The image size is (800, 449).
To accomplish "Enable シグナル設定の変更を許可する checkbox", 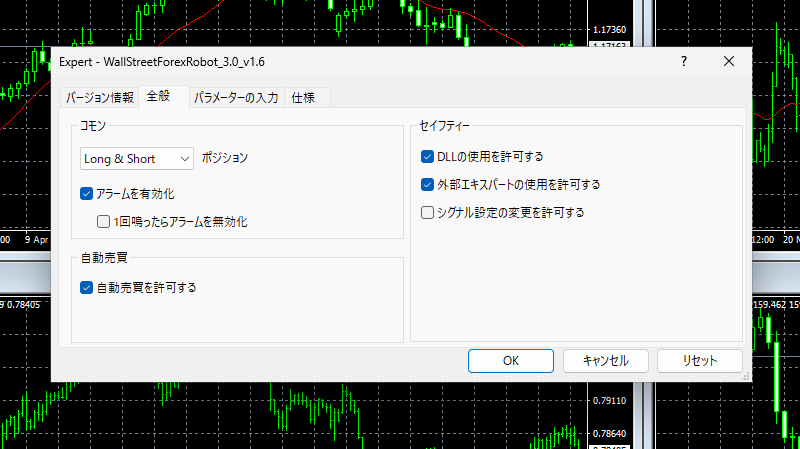I will point(428,212).
